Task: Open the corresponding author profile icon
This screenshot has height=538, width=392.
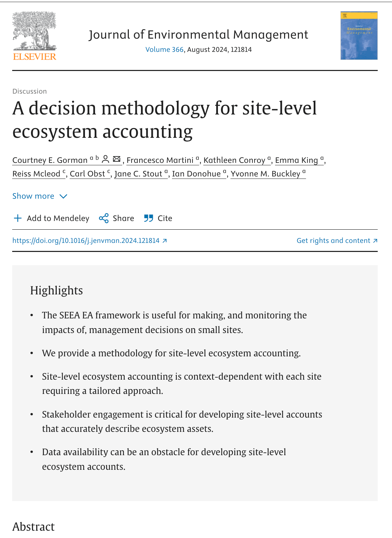Action: pos(105,159)
